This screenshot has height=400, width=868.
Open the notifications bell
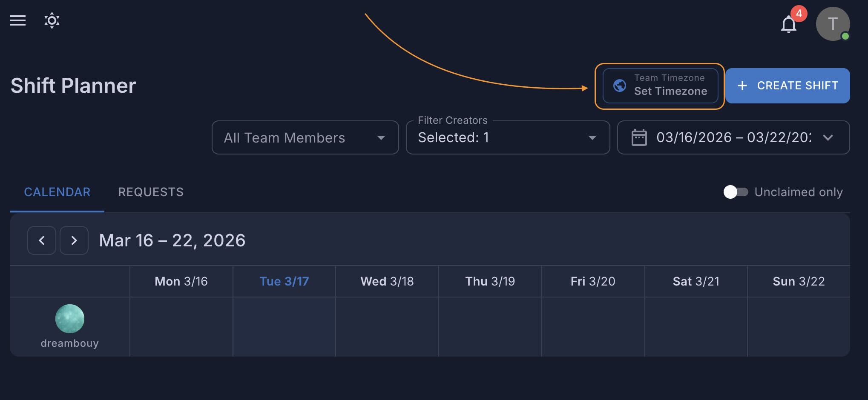tap(788, 24)
